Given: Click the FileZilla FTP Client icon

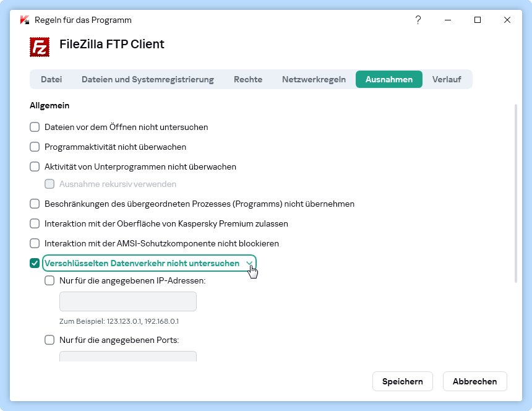Looking at the screenshot, I should [x=40, y=47].
